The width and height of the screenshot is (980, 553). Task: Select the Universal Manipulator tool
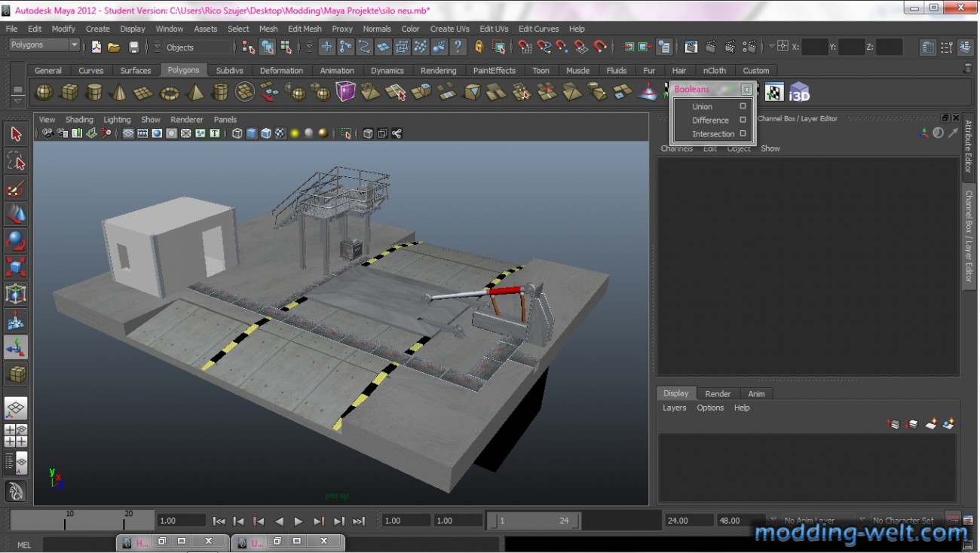[x=16, y=295]
